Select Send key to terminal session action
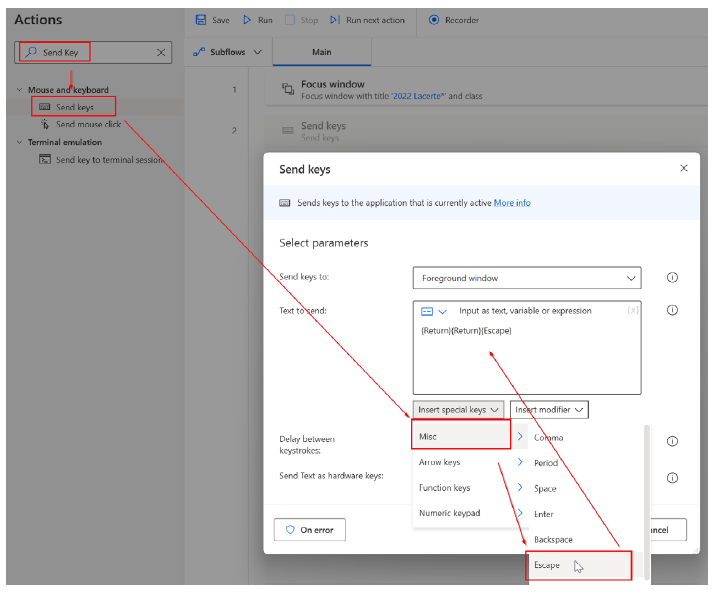Screen dimensions: 718x612 [x=107, y=160]
